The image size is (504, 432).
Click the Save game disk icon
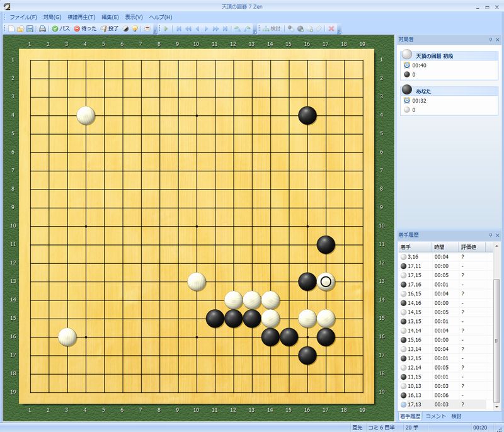(30, 28)
